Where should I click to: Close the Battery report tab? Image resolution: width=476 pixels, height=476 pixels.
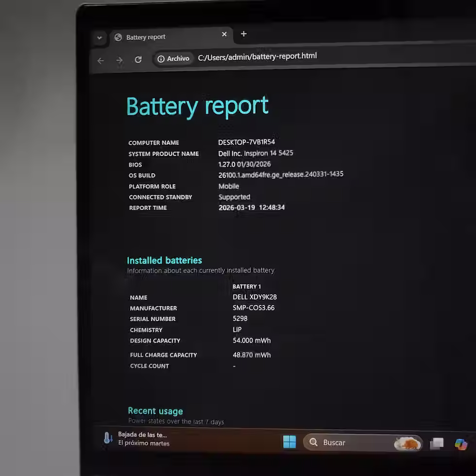224,34
